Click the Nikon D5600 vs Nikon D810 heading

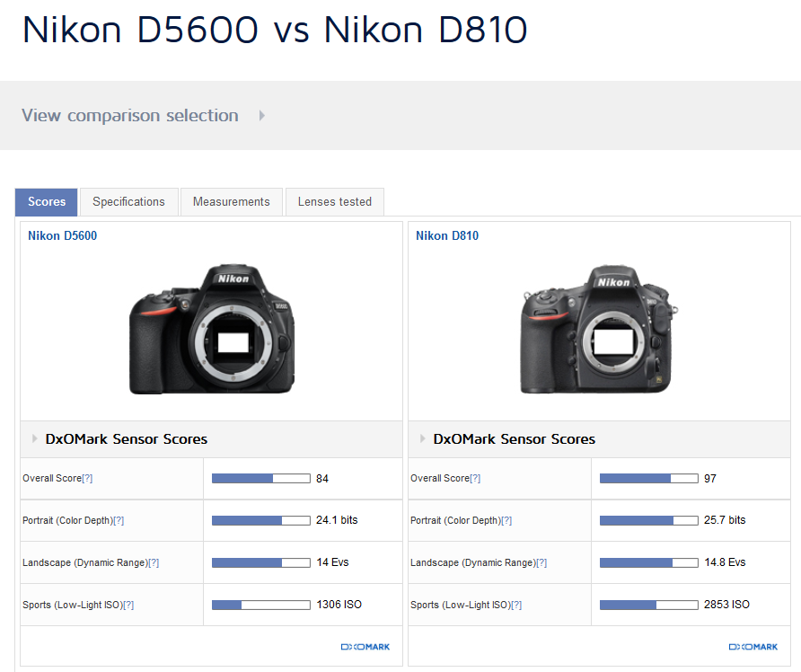point(275,30)
